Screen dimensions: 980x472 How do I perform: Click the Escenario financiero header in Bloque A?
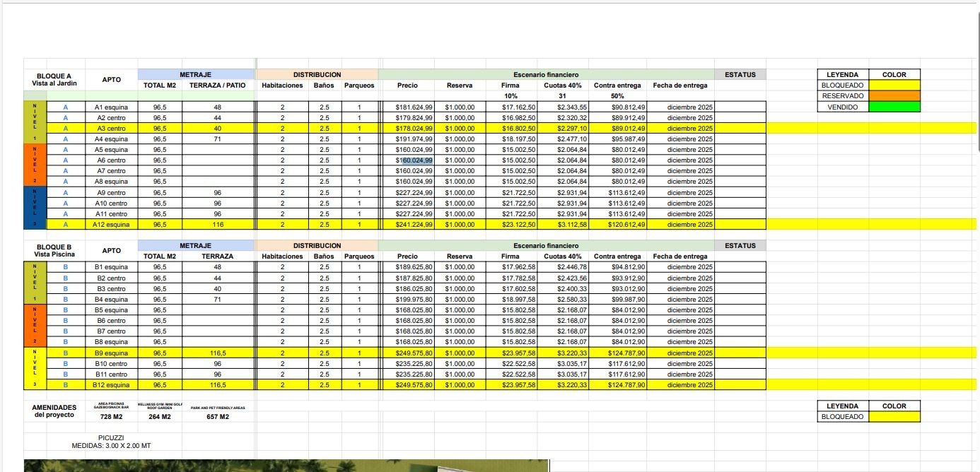546,74
